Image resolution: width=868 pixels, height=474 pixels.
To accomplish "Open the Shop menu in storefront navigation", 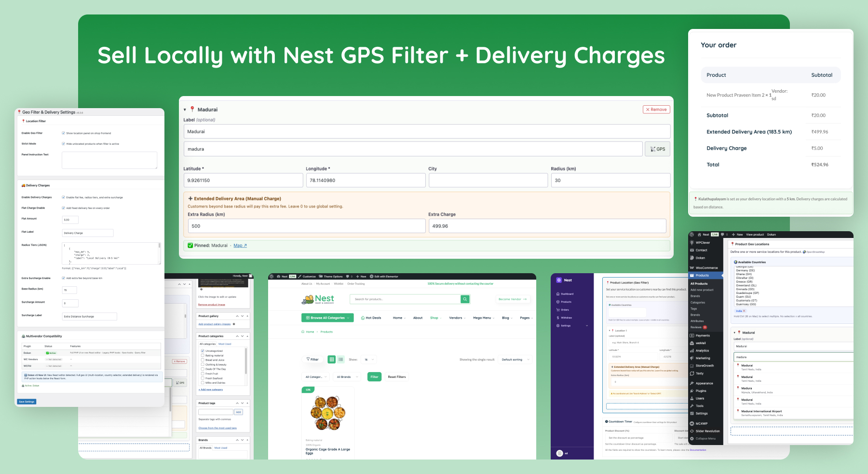I will pos(435,318).
